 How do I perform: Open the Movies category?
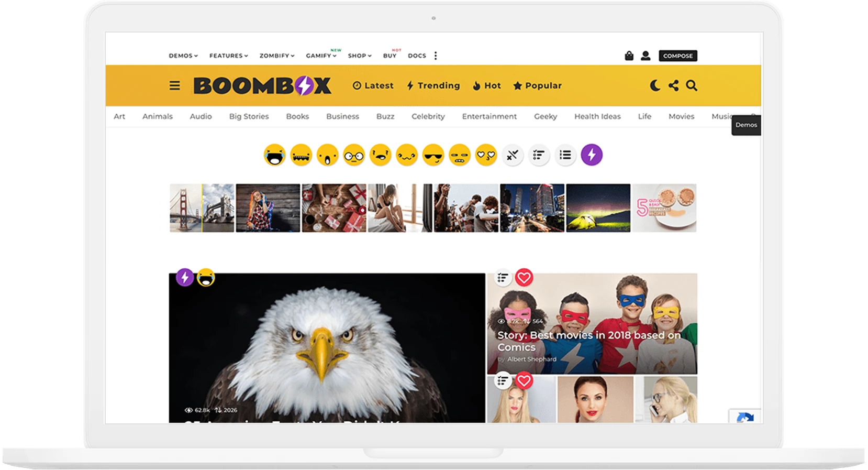point(682,116)
